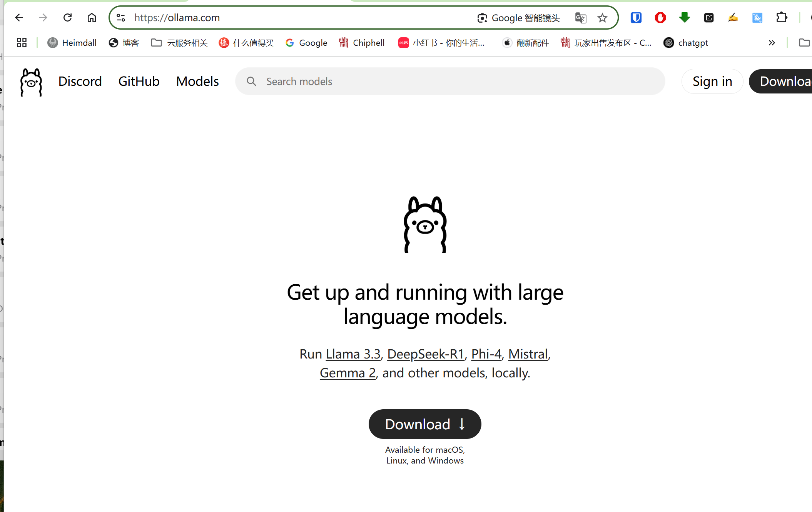Open the Mistral model link
The width and height of the screenshot is (812, 512).
[528, 354]
